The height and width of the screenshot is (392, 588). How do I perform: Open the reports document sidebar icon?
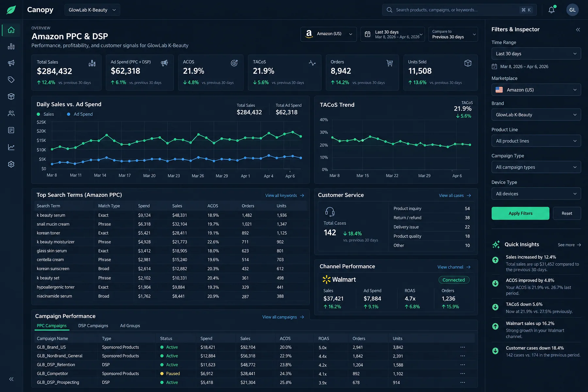pyautogui.click(x=11, y=130)
